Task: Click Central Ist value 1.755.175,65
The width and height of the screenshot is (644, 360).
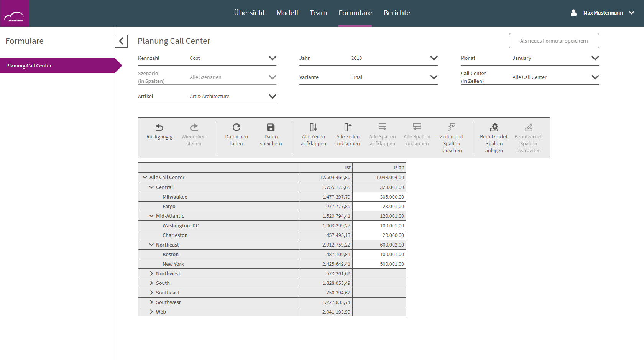Action: click(x=325, y=187)
